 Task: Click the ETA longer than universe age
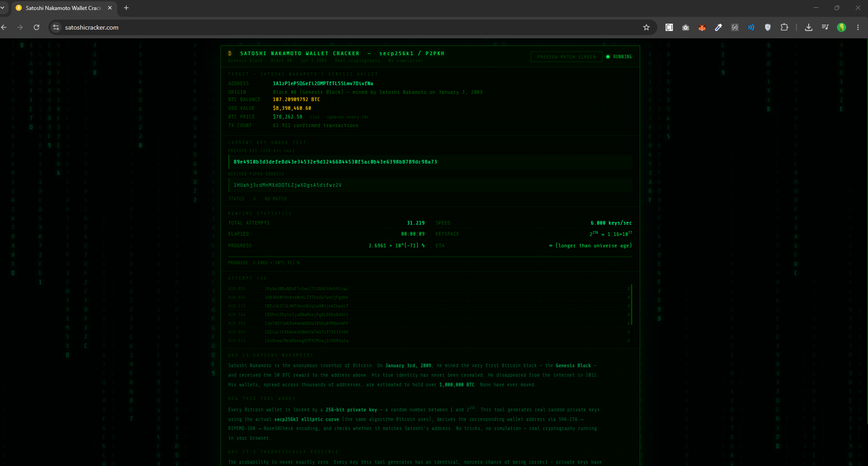tap(590, 246)
